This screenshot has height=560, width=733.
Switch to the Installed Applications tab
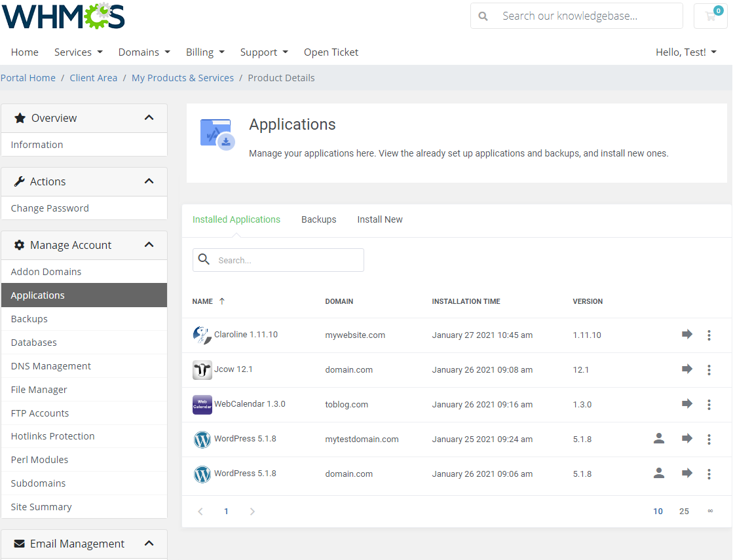click(236, 219)
